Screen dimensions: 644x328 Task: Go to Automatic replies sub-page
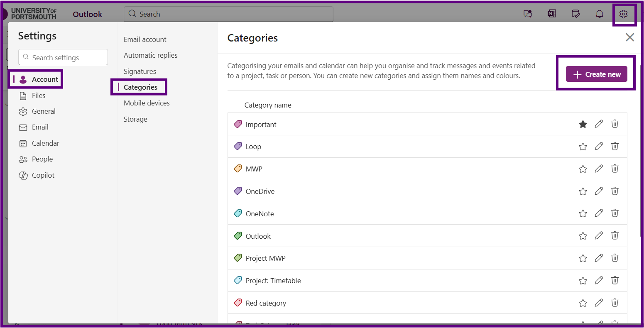point(150,55)
